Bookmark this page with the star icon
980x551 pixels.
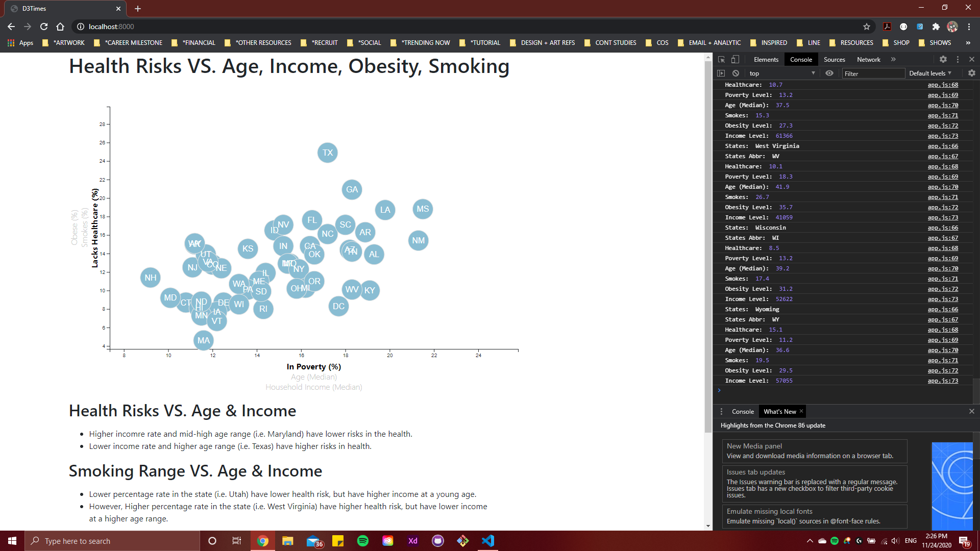click(x=866, y=27)
